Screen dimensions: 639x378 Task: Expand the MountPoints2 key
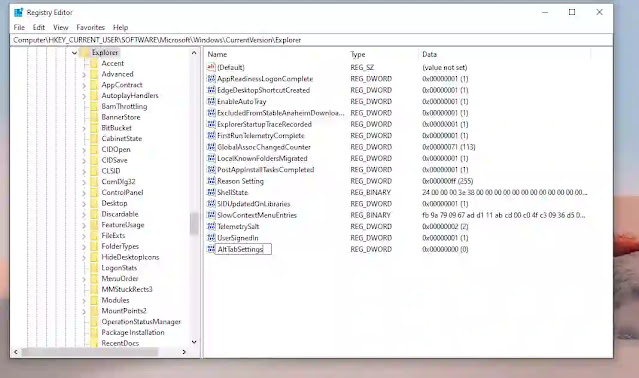pos(84,312)
